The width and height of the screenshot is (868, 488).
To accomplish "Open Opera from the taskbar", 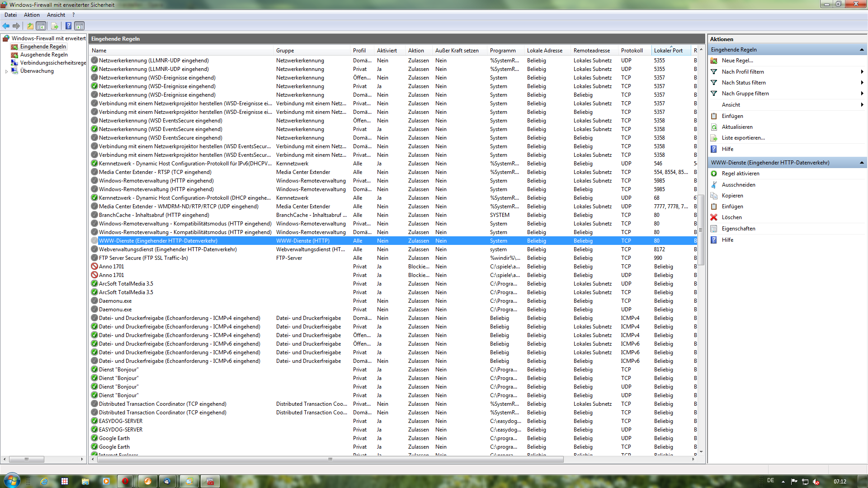I will click(125, 481).
